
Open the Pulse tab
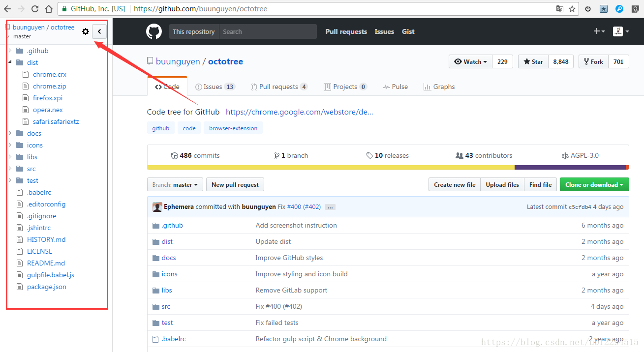(x=396, y=87)
